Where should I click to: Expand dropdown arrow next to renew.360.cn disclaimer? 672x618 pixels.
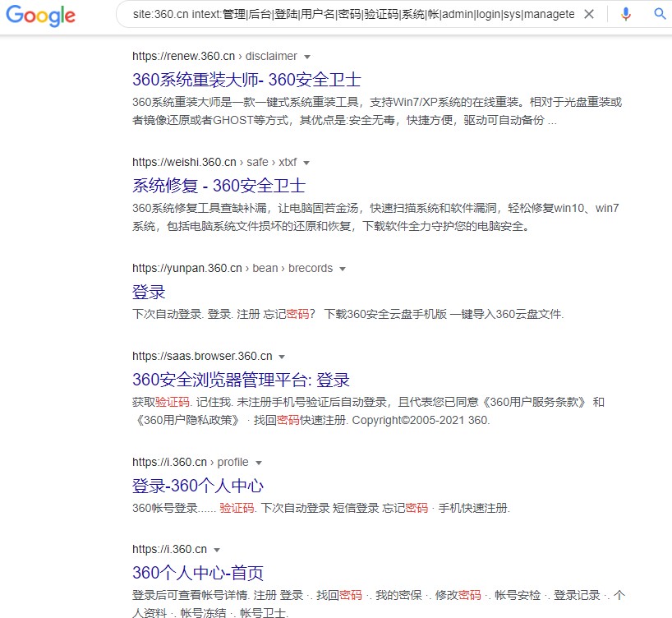point(307,57)
